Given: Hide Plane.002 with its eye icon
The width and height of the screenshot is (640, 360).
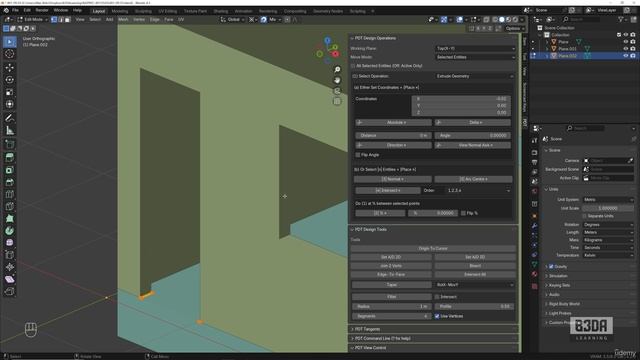Looking at the screenshot, I should pyautogui.click(x=626, y=56).
